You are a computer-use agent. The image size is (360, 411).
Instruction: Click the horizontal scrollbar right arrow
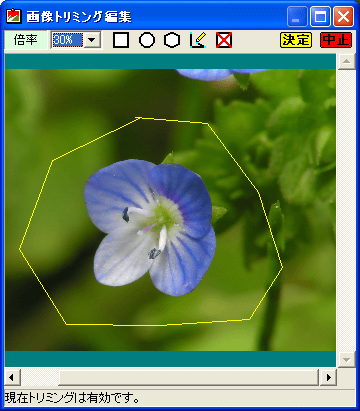pyautogui.click(x=328, y=377)
